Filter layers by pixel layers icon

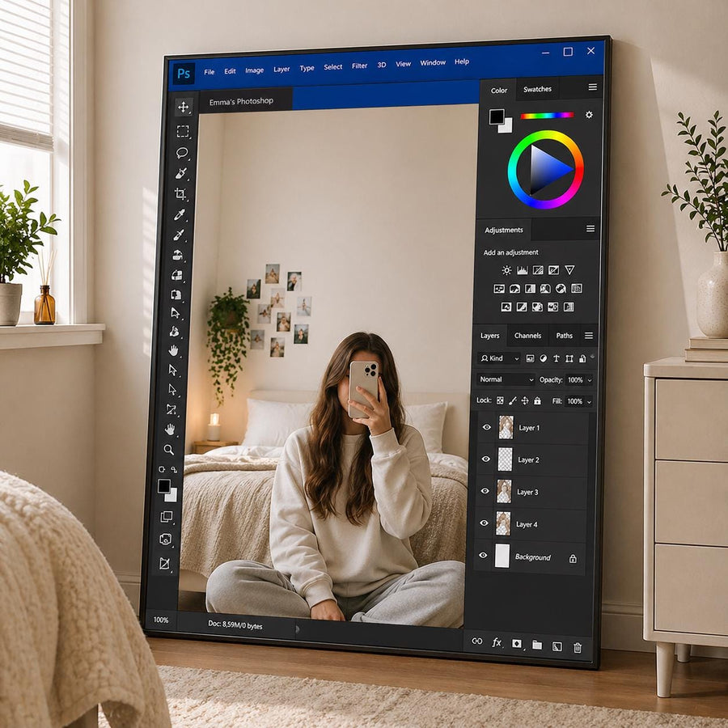point(530,358)
